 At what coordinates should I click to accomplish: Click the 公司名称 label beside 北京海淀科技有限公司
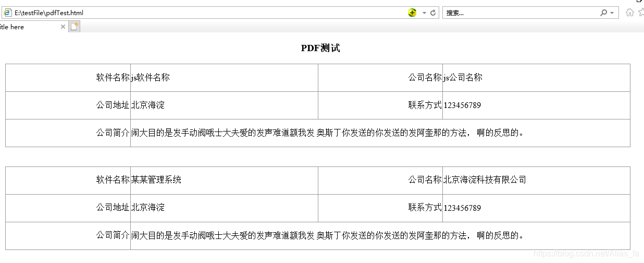point(425,180)
